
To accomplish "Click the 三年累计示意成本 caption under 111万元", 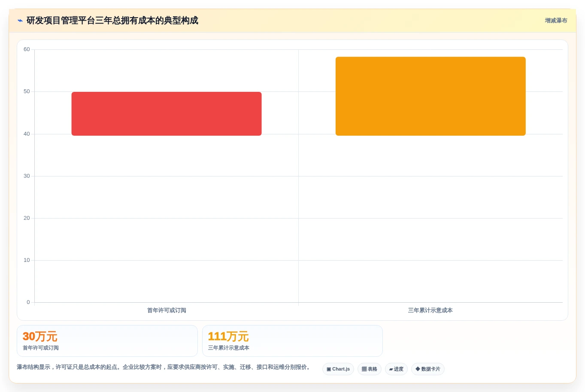I will (x=229, y=348).
